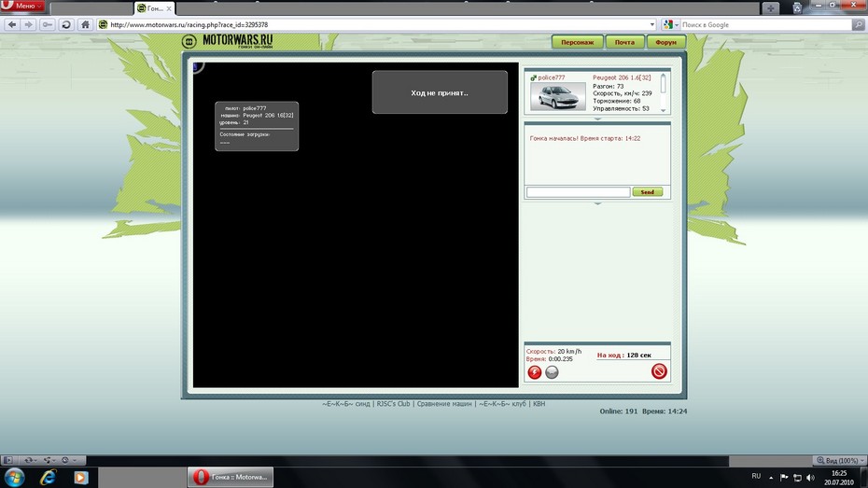The height and width of the screenshot is (488, 868).
Task: Collapse the car info panel arrow
Action: pos(597,119)
